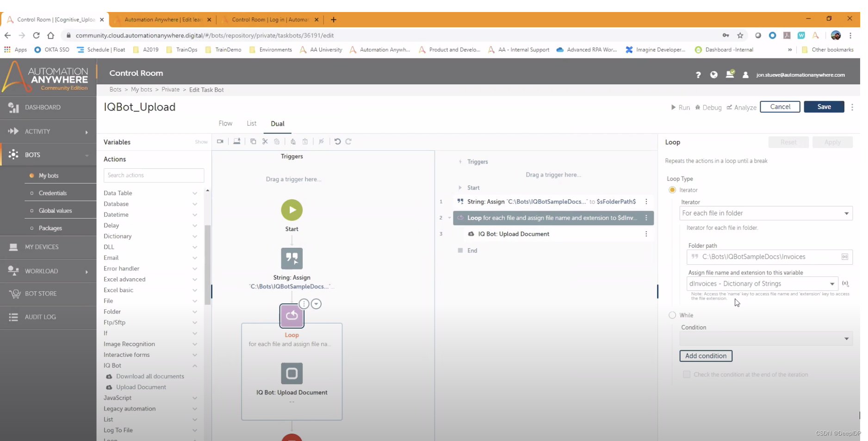Click the user profile icon
The image size is (868, 441).
point(745,75)
